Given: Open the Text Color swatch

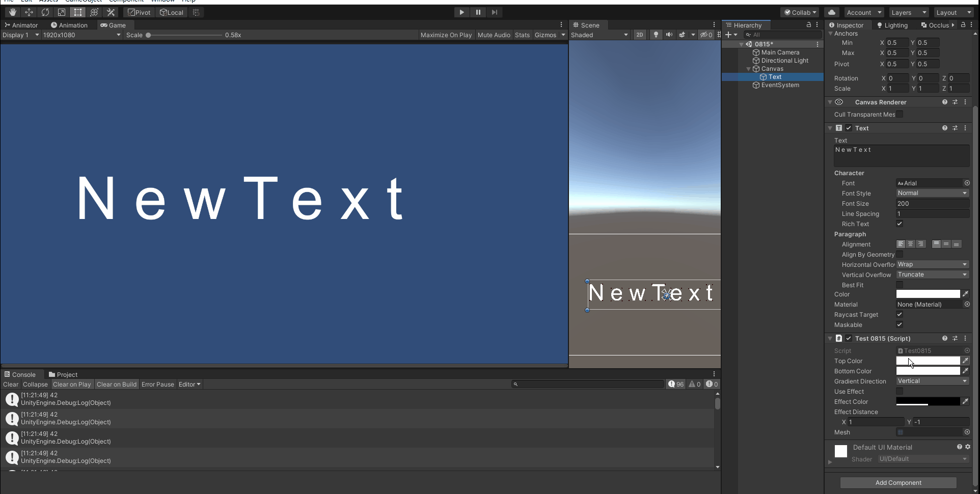Looking at the screenshot, I should pos(928,294).
